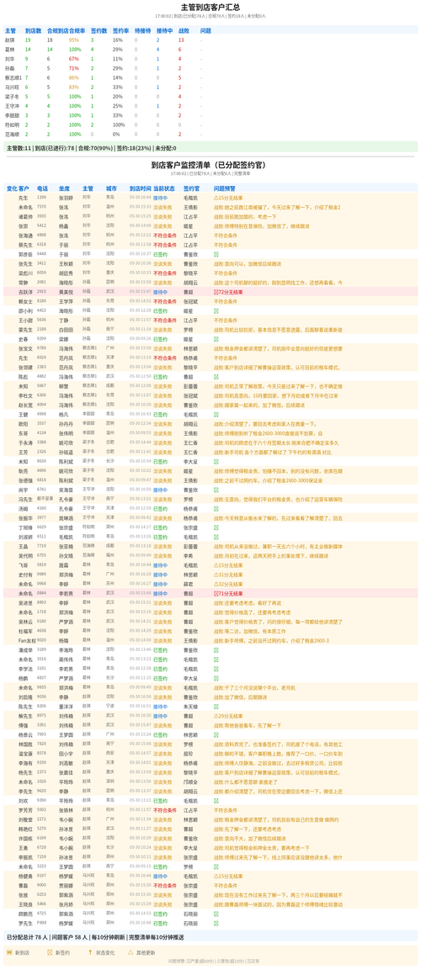Click green check icon in phone 4998 row
The image size is (421, 980).
pyautogui.click(x=216, y=414)
